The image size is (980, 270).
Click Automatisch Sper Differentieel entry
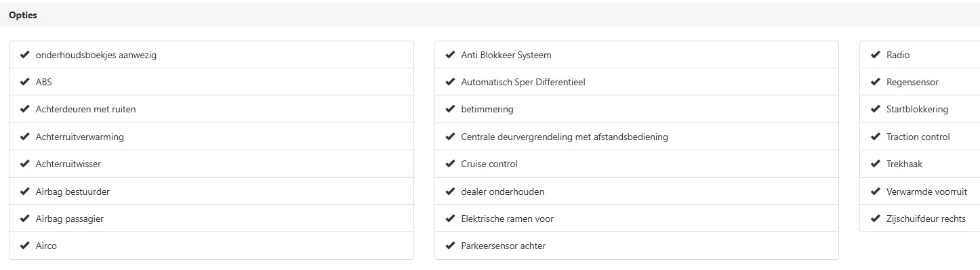tap(636, 82)
